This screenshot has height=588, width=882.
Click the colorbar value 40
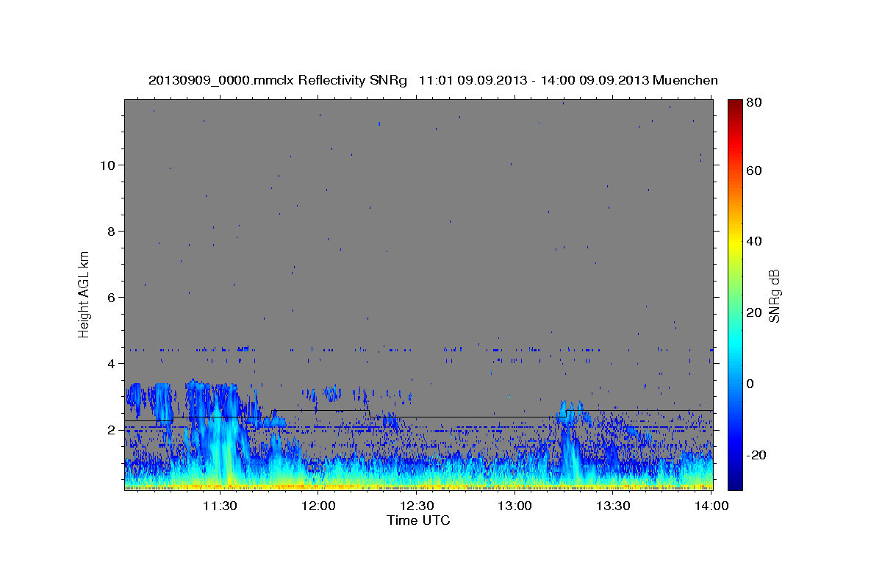tap(754, 241)
